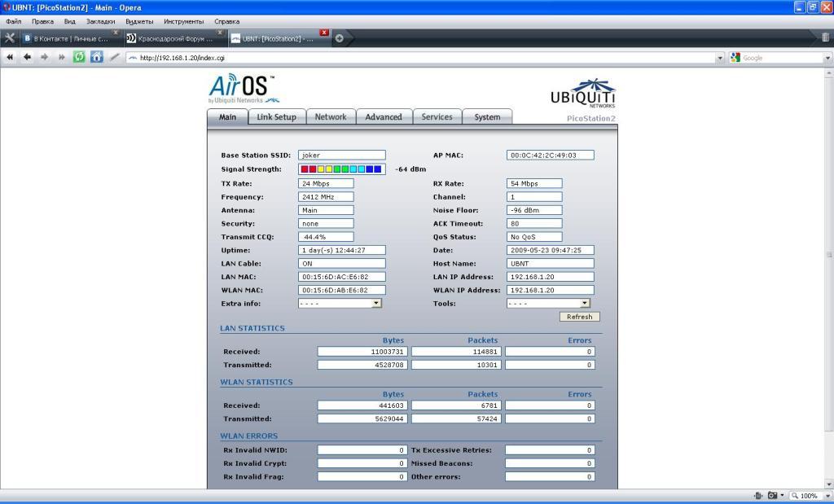Screen dimensions: 834x504
Task: Open the Правка menu
Action: 42,21
